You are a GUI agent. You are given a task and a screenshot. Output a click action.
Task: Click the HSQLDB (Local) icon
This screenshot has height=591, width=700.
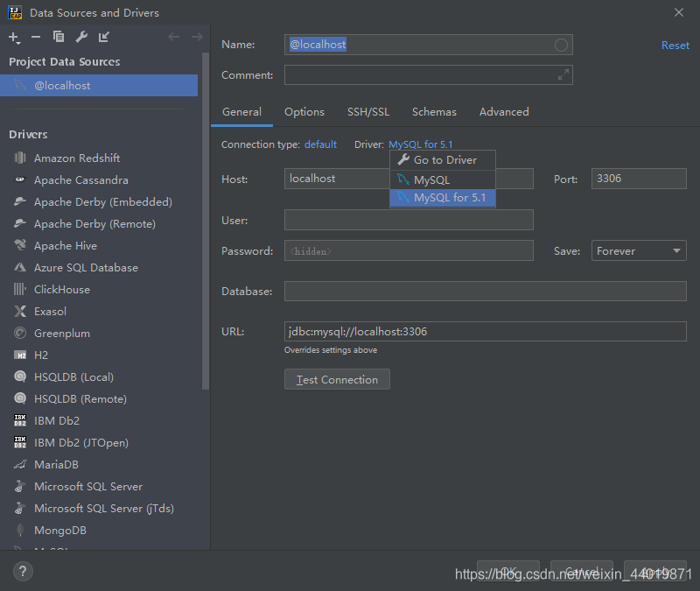(20, 376)
